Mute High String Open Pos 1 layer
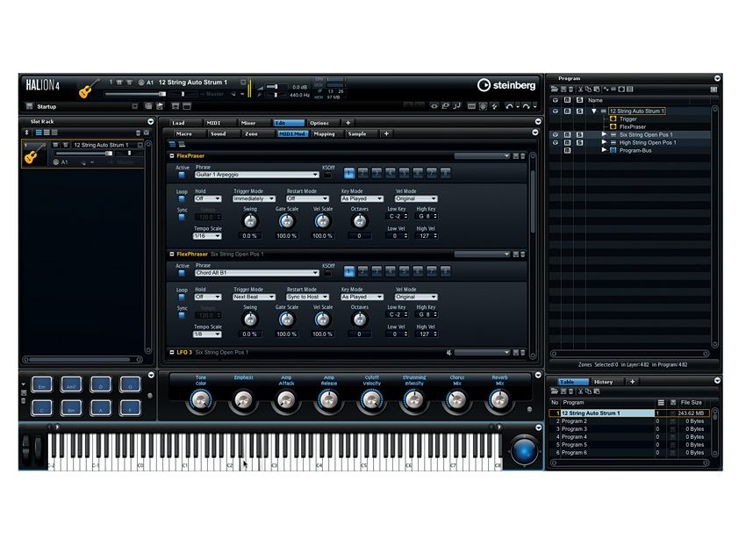746x560 pixels. 567,143
